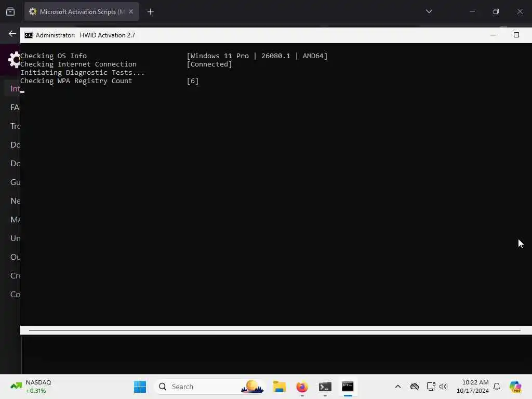Click the 'Checking OS Info' console line
The width and height of the screenshot is (532, 399).
54,56
